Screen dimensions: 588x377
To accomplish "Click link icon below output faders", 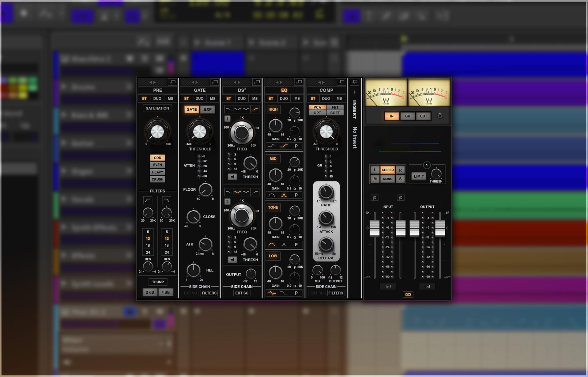I will click(408, 295).
